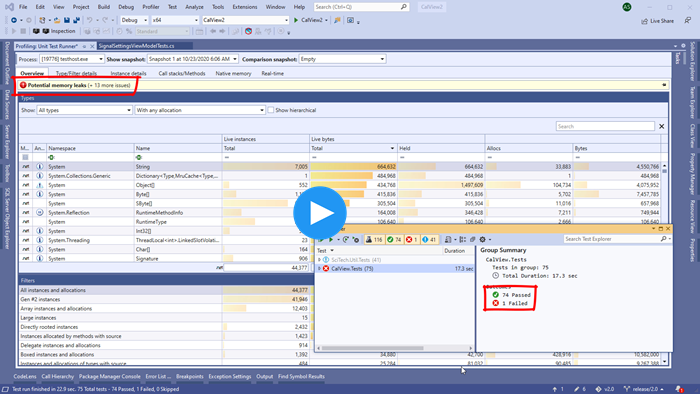Switch to the Instance details tab

pos(128,73)
